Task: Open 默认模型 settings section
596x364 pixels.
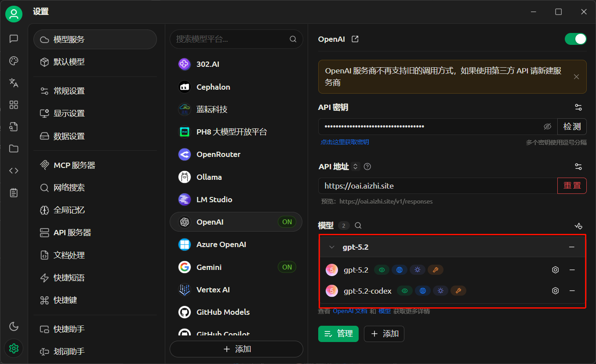Action: (x=95, y=62)
